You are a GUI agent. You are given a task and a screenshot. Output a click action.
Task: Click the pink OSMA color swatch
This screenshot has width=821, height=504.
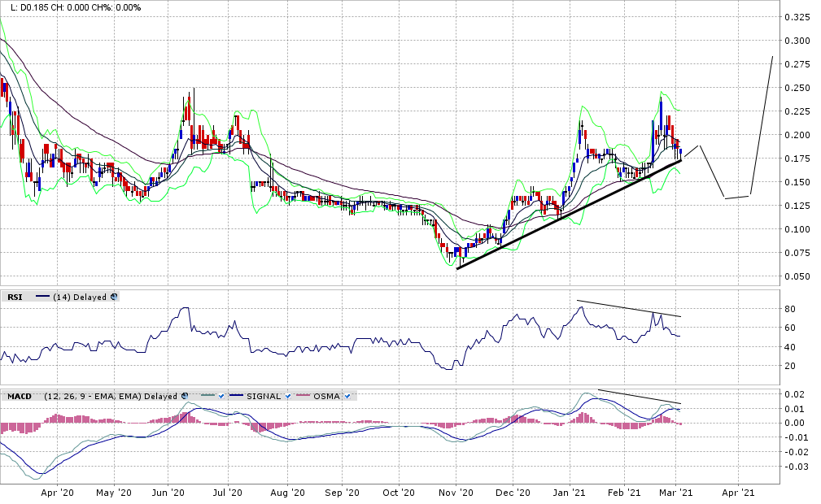pyautogui.click(x=304, y=396)
